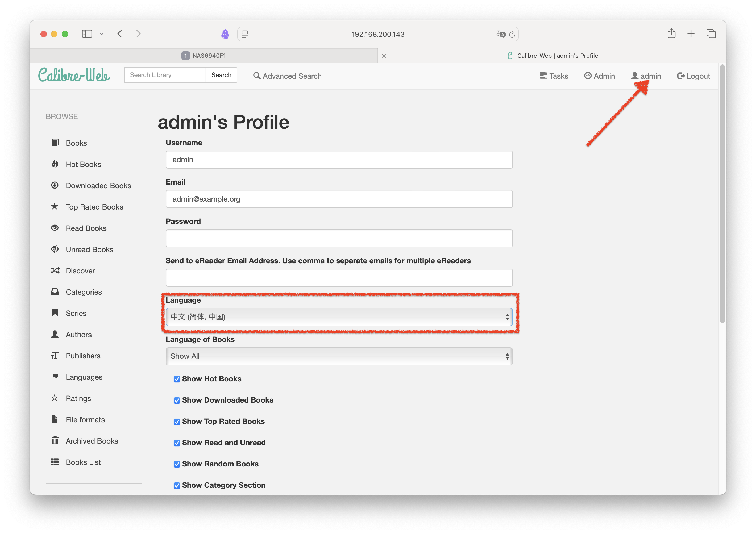Click the Languages flag icon
756x534 pixels.
[x=55, y=377]
